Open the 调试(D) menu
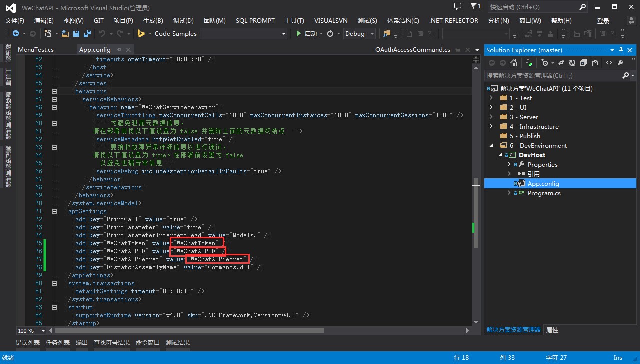 (183, 20)
